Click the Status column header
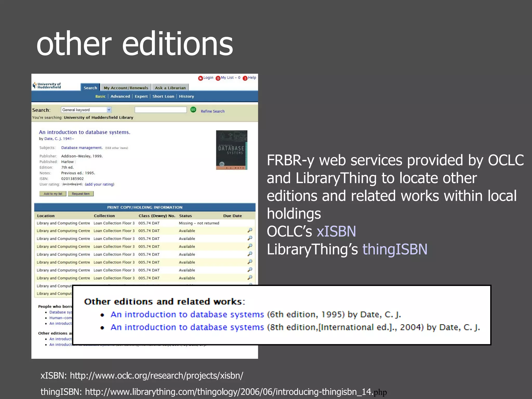532x399 pixels. pos(185,216)
